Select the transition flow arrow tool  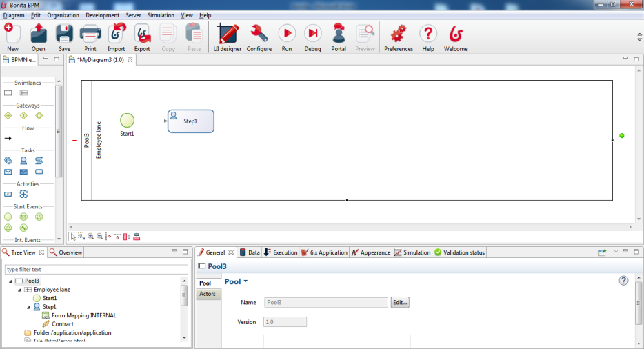(x=8, y=138)
